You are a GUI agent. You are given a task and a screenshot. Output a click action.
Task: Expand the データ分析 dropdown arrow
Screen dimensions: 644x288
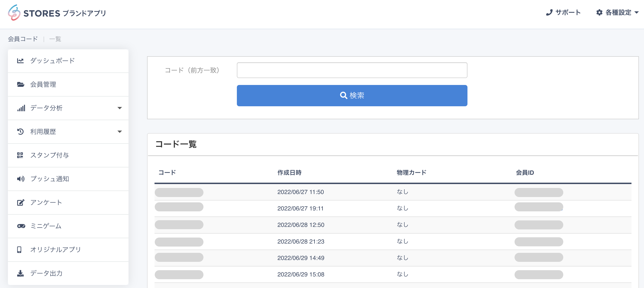tap(119, 108)
